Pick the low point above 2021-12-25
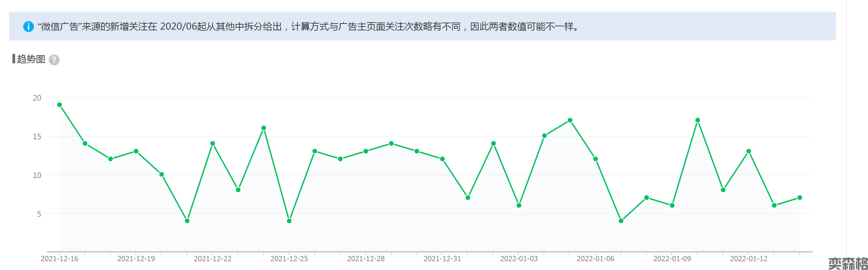 289,221
